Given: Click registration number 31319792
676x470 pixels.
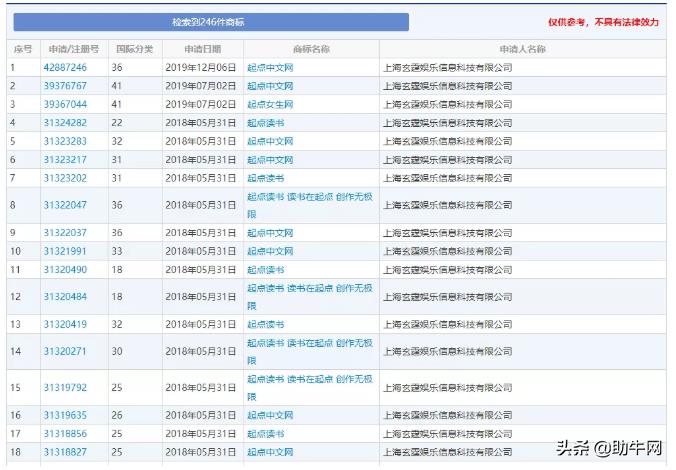Looking at the screenshot, I should [65, 388].
